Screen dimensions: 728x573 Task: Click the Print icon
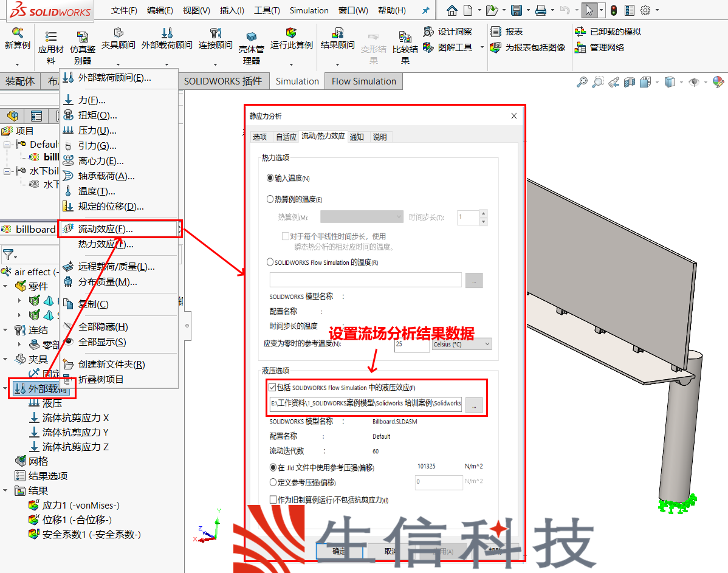pos(541,10)
